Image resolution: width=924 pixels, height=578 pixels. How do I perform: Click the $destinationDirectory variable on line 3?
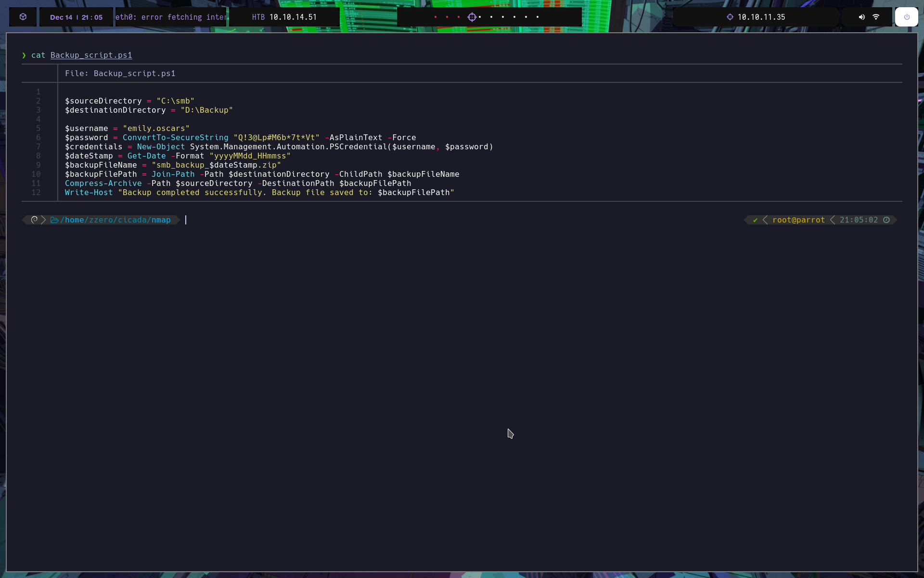pyautogui.click(x=115, y=110)
